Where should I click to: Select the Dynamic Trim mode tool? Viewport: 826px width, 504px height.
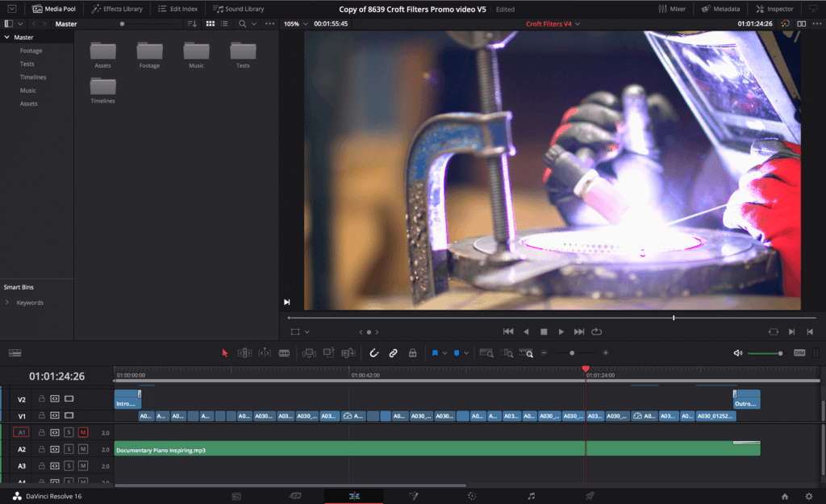pos(265,353)
